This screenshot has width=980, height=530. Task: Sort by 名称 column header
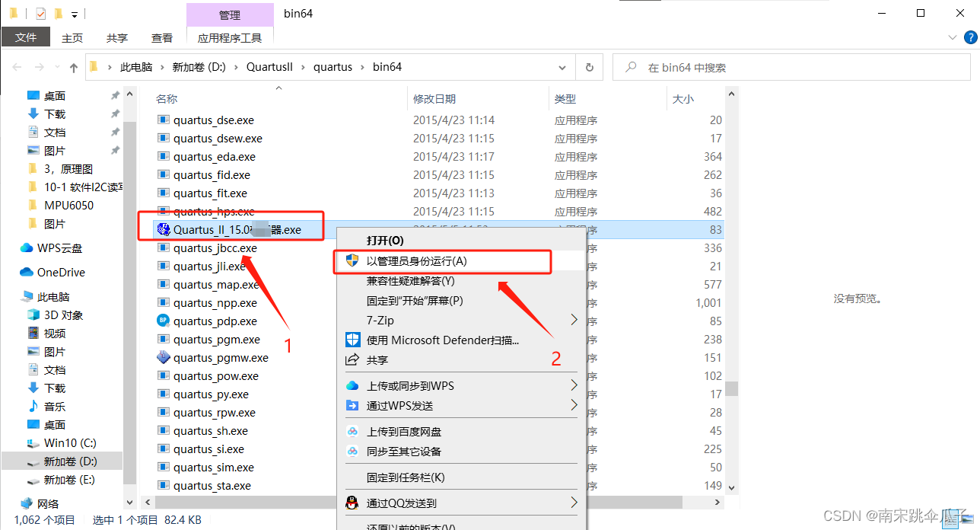(167, 99)
